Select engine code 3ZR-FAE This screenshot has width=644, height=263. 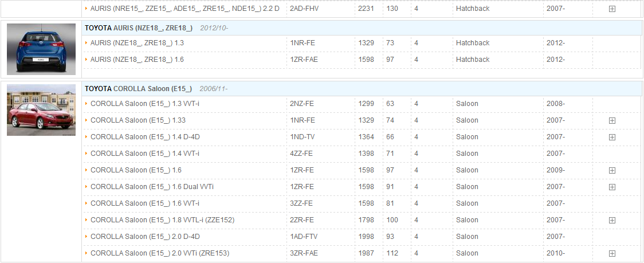coord(304,253)
